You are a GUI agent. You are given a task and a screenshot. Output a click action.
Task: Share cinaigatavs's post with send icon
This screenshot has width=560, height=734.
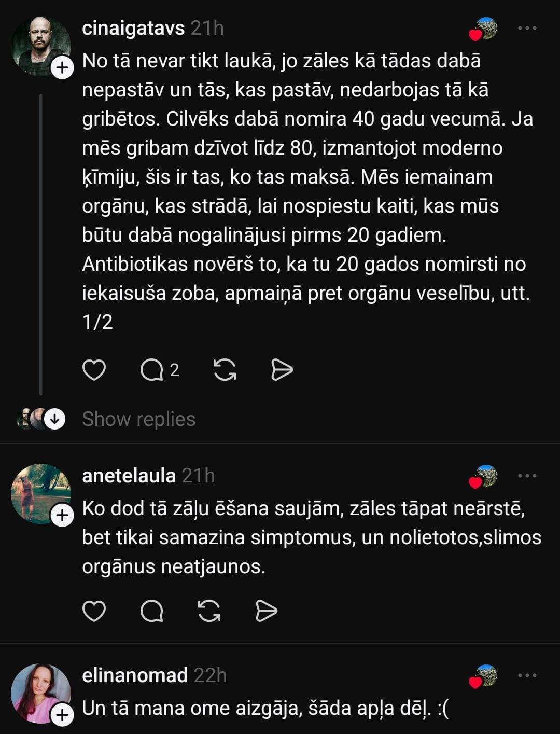point(282,370)
